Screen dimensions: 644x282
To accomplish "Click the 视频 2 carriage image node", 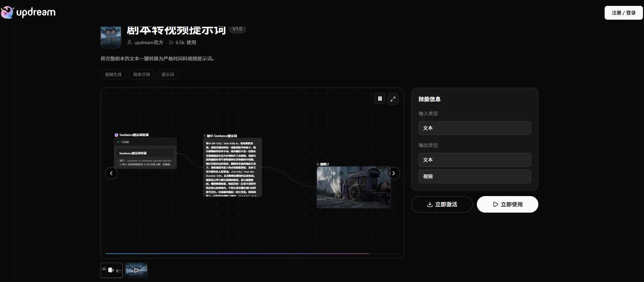I will [354, 187].
